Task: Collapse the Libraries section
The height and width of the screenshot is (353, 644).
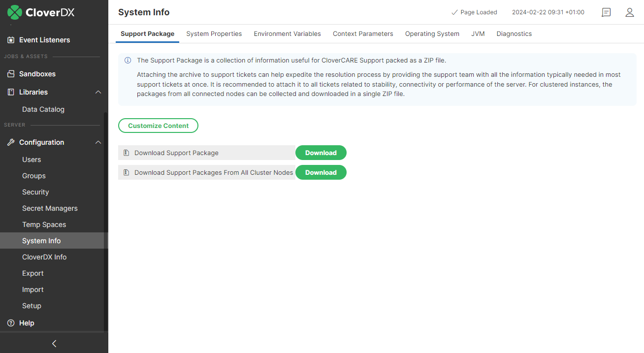Action: [98, 92]
